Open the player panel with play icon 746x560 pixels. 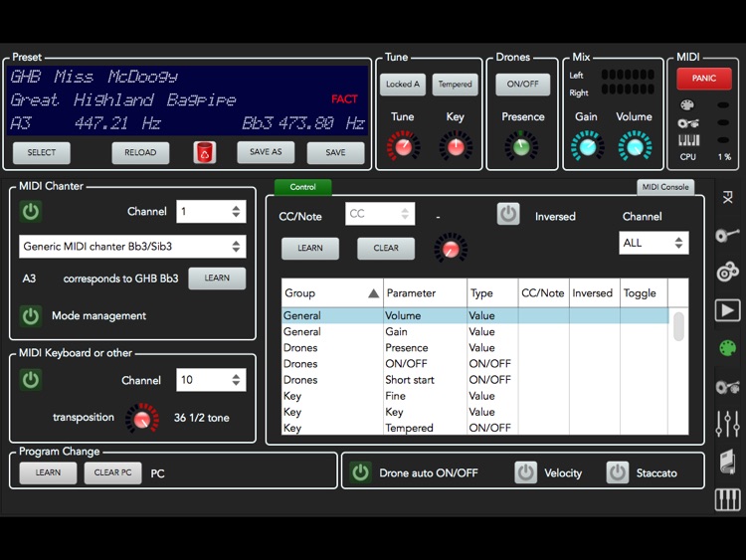tap(728, 310)
